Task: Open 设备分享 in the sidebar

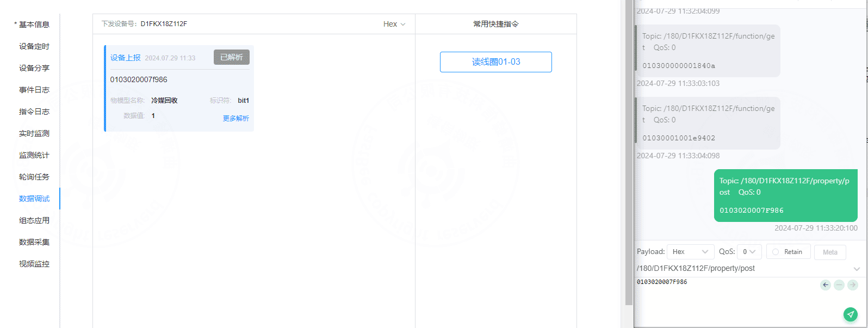Action: pos(34,68)
